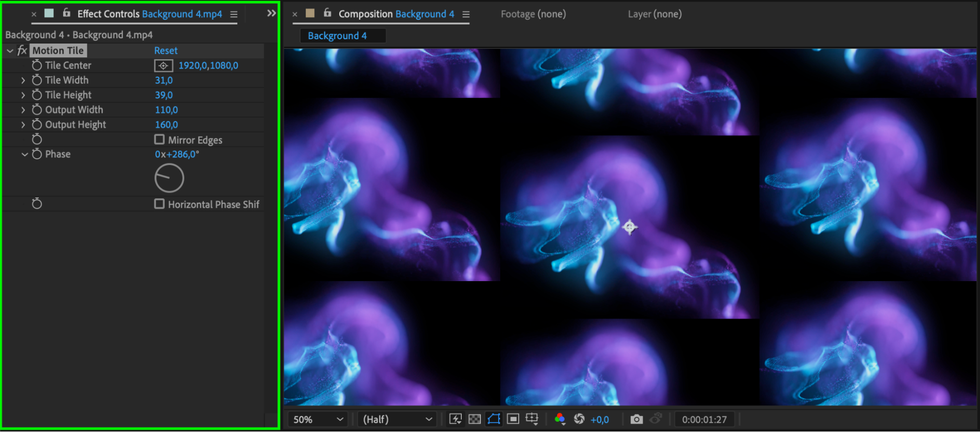The image size is (980, 432).
Task: Open the (Half) resolution dropdown
Action: pos(397,419)
